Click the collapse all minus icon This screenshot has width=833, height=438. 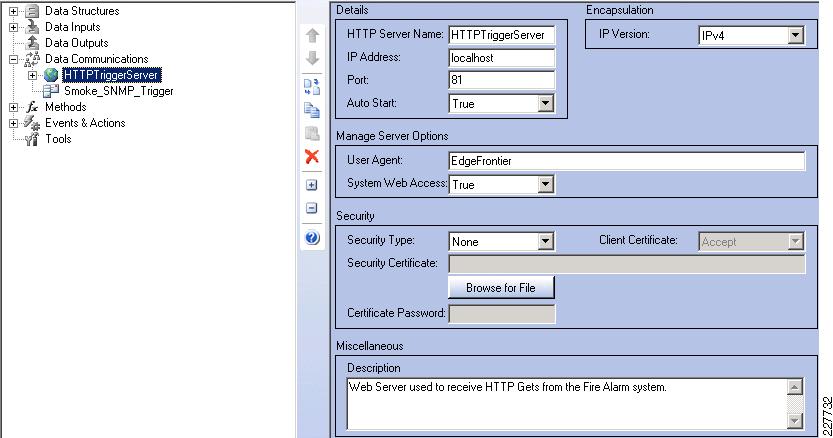pyautogui.click(x=312, y=208)
